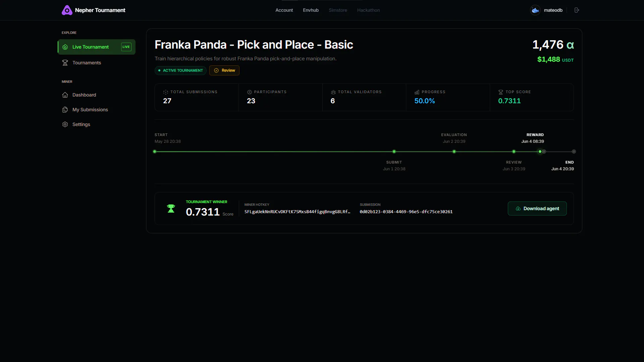Click the participants count 23
This screenshot has height=362, width=644.
click(x=251, y=101)
